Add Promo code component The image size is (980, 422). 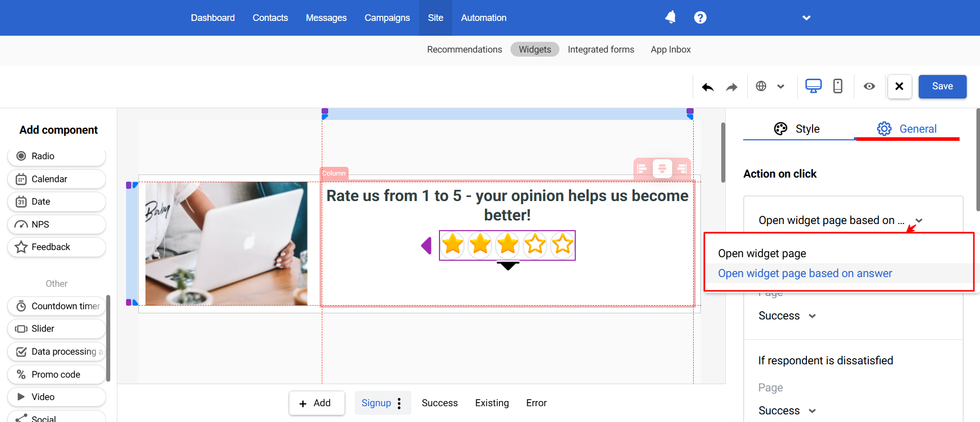coord(57,375)
